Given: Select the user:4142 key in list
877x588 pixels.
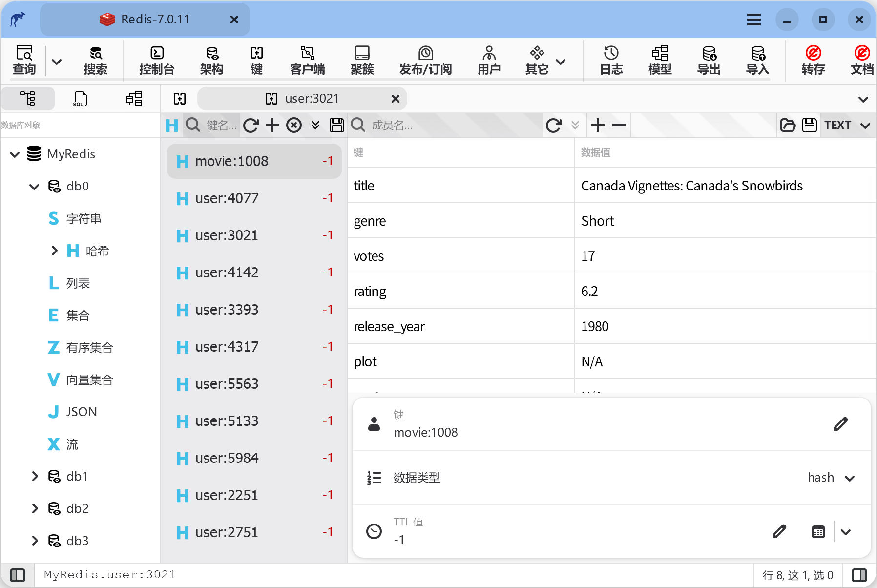Looking at the screenshot, I should [227, 273].
